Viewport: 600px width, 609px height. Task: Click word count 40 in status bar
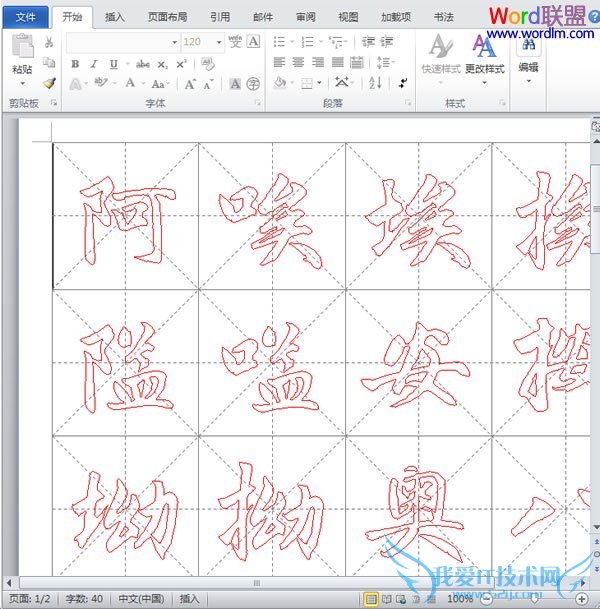click(84, 599)
